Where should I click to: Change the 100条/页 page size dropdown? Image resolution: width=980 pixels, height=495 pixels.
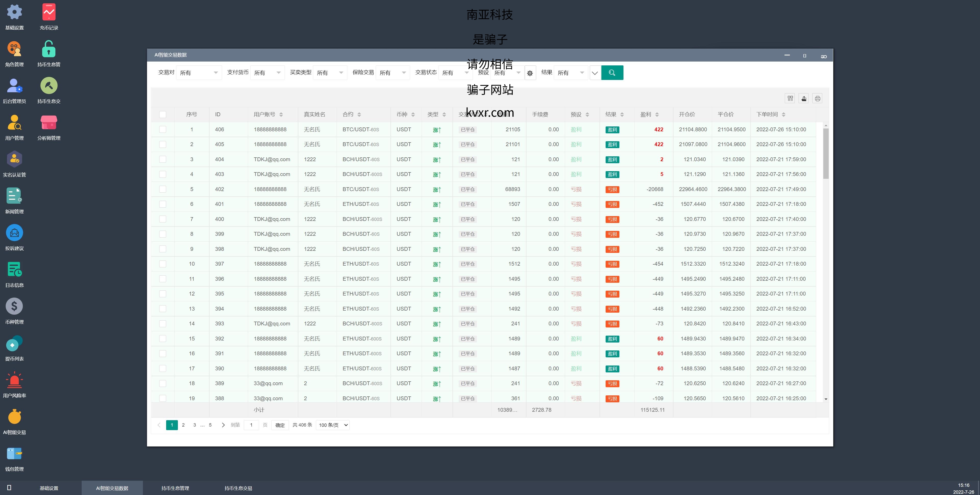332,425
